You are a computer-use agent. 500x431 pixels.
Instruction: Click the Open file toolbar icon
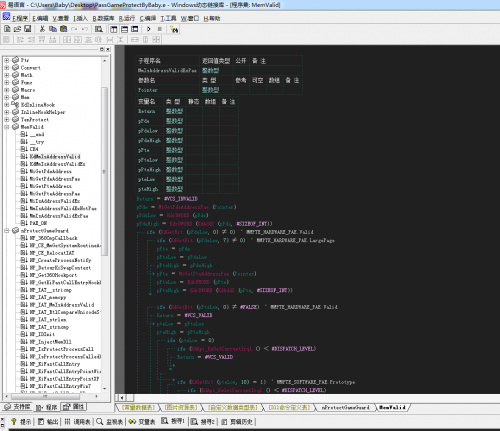17,29
